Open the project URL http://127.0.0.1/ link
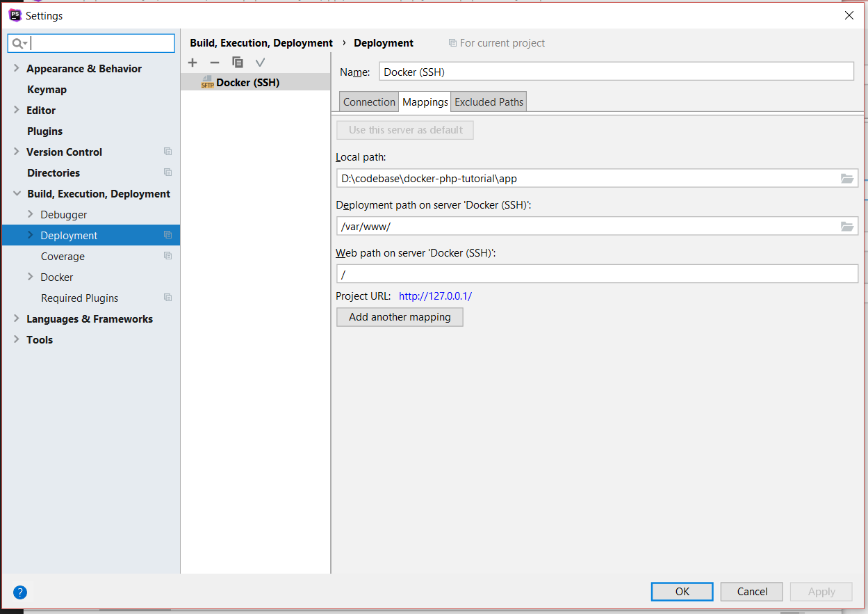 click(435, 296)
